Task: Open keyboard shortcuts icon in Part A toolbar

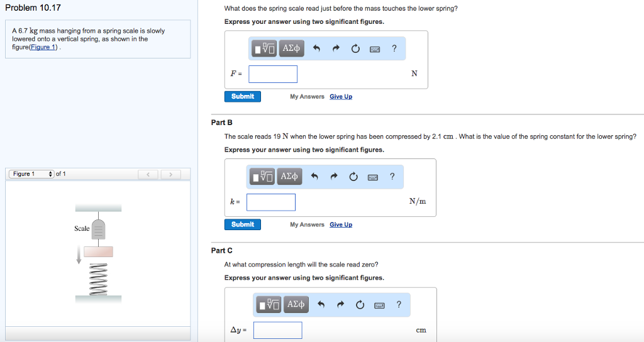Action: click(375, 49)
